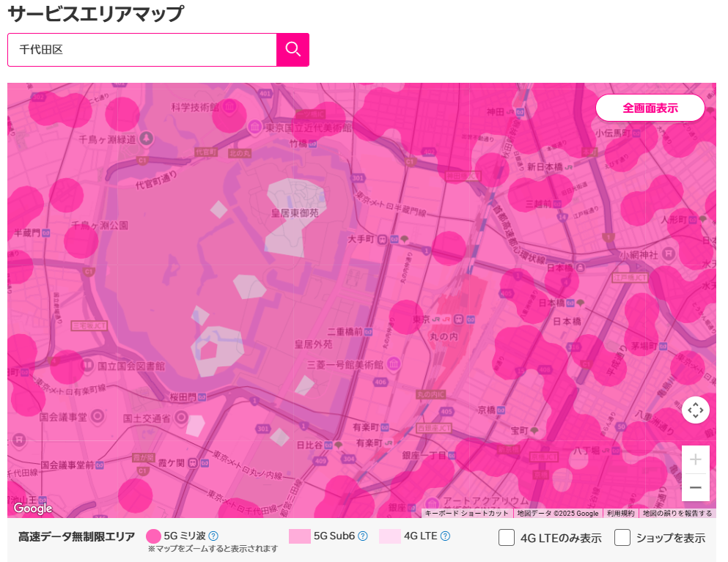Click the 半蔵門 subway station icon
728x562 pixels.
click(46, 233)
